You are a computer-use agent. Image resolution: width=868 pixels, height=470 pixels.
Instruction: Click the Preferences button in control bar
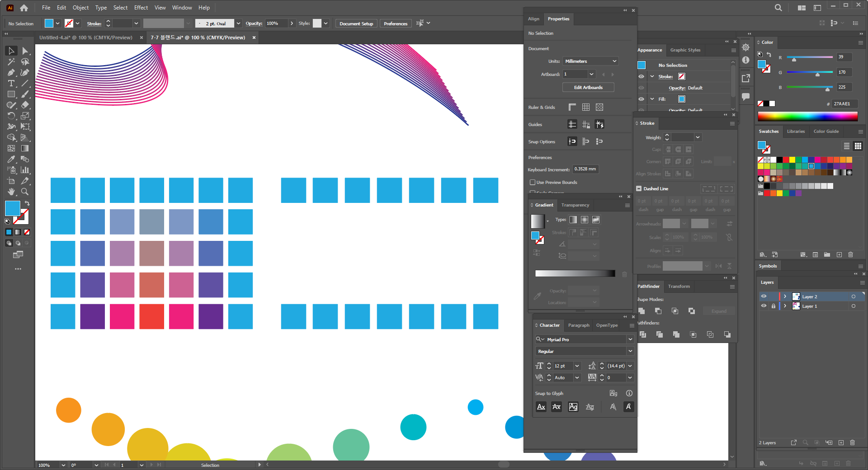(396, 23)
